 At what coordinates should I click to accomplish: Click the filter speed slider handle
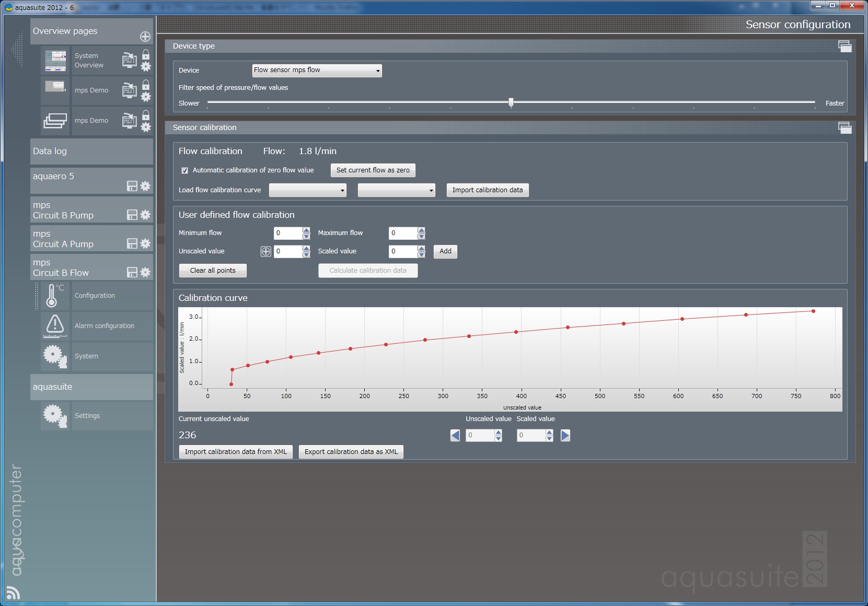point(511,102)
